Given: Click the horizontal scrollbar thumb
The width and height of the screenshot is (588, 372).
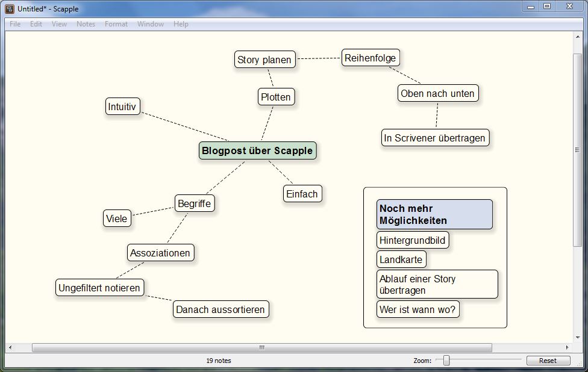Looking at the screenshot, I should tap(261, 347).
